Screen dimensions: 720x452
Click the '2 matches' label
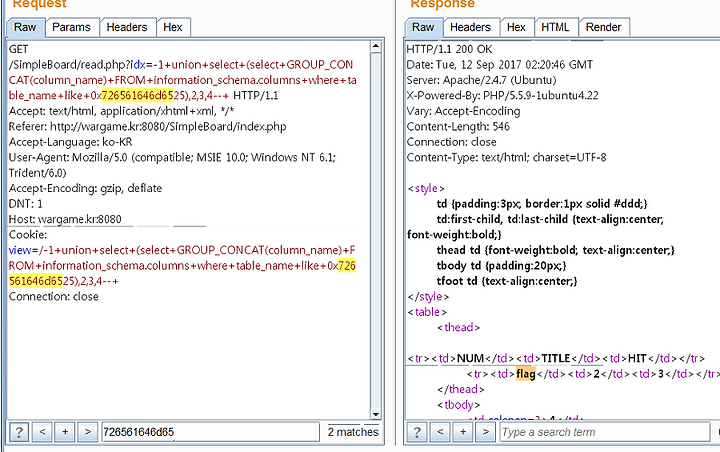[x=353, y=432]
